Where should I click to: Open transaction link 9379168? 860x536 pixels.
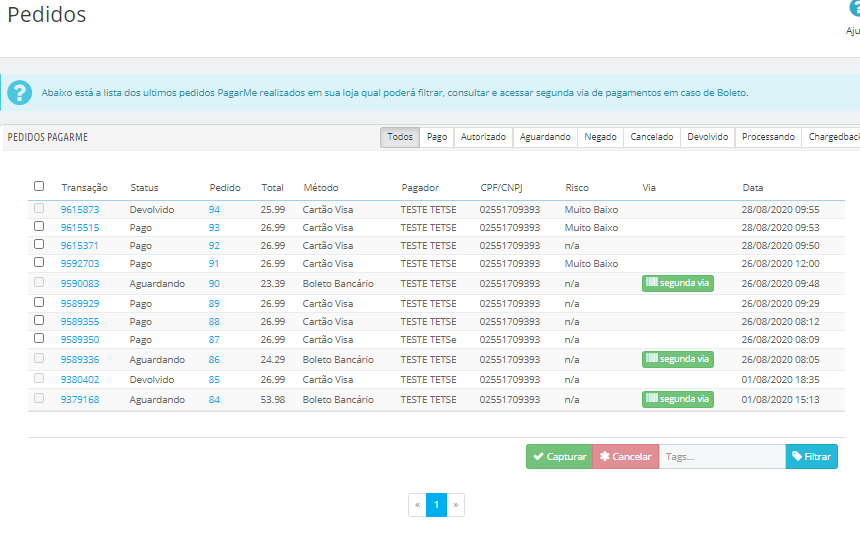tap(80, 399)
